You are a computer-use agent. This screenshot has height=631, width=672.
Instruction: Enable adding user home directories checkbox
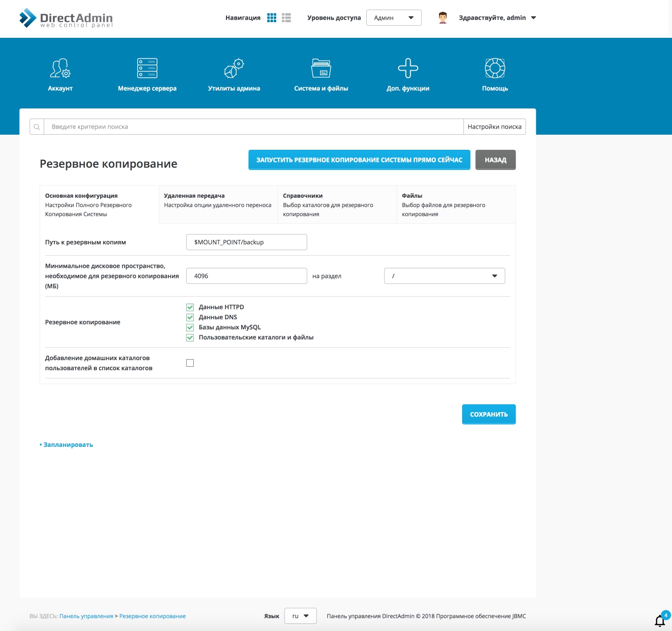click(x=190, y=363)
